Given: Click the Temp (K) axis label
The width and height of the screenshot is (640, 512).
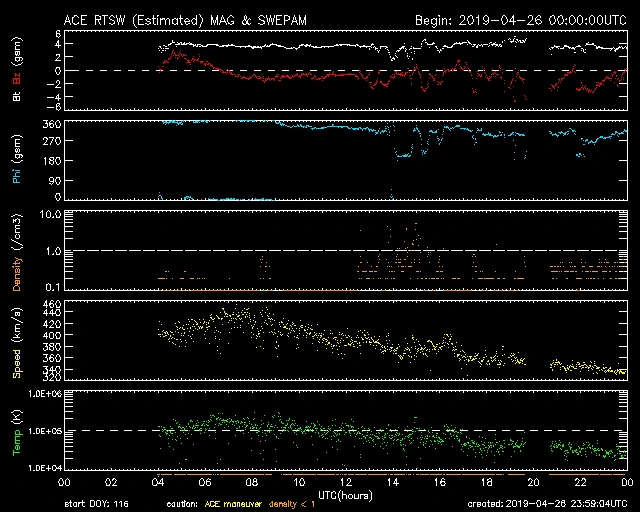Looking at the screenshot, I should pos(17,433).
